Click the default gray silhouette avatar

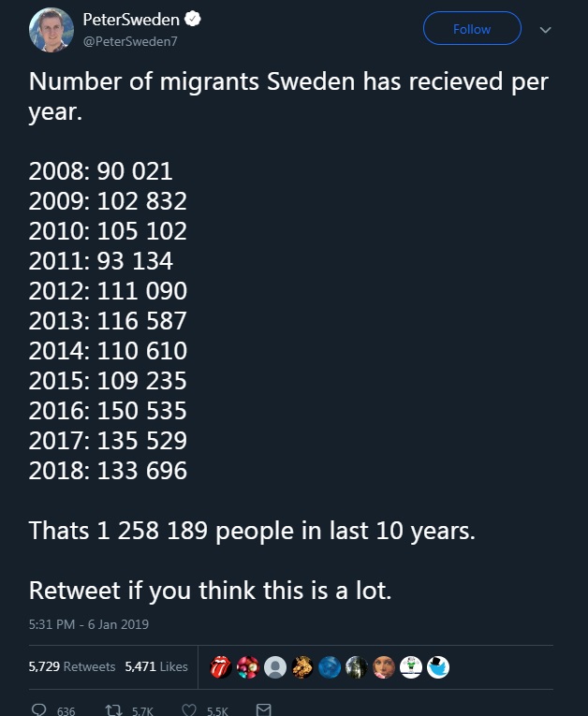[x=276, y=667]
